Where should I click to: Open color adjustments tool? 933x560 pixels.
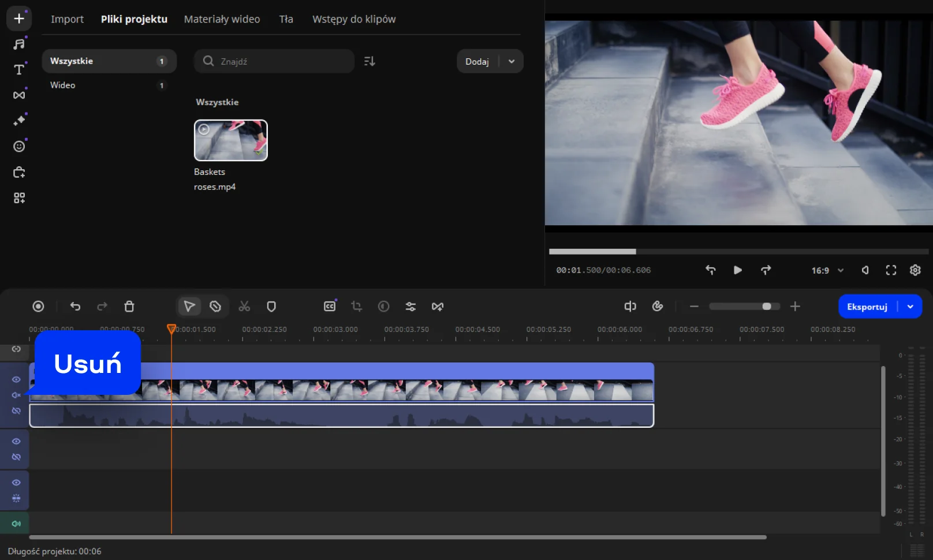click(x=383, y=307)
